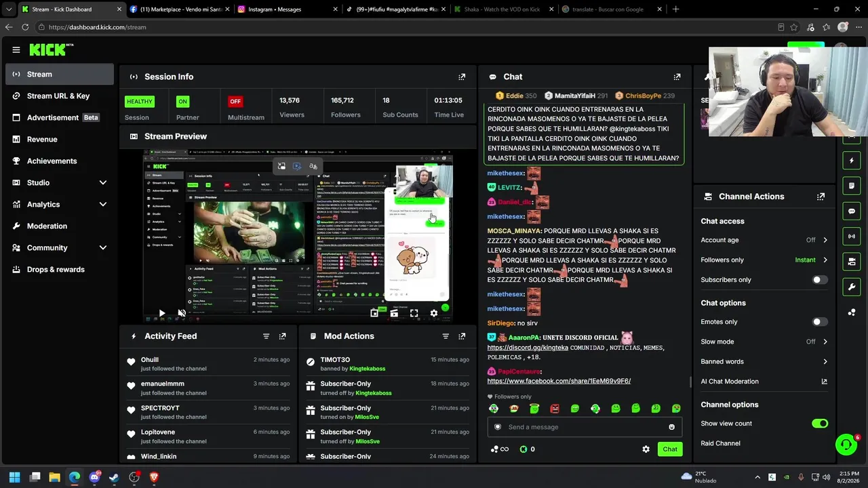
Task: Click the lightning bolt icon in right rail
Action: tap(852, 161)
